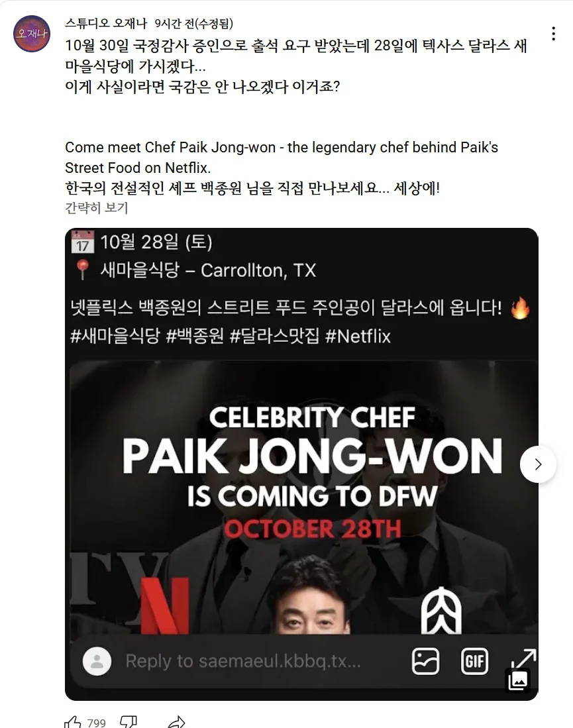Image resolution: width=573 pixels, height=728 pixels.
Task: Click the GIF icon in reply bar
Action: click(x=474, y=661)
